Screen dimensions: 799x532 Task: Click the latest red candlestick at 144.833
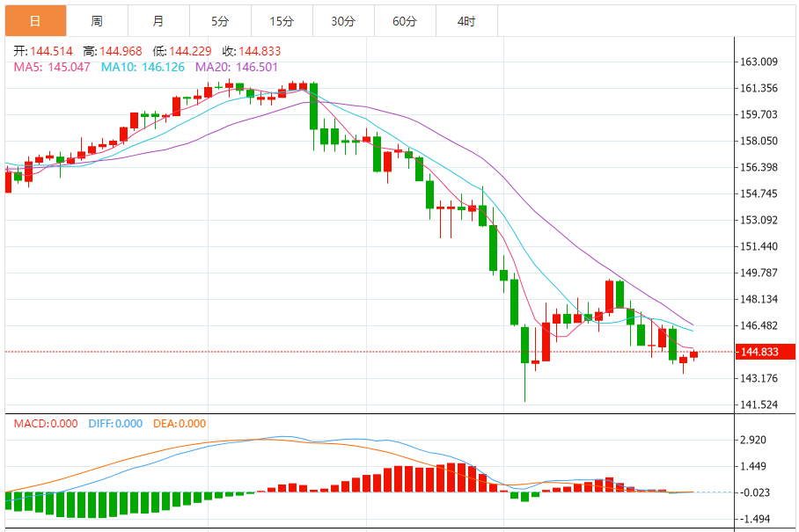click(x=693, y=355)
